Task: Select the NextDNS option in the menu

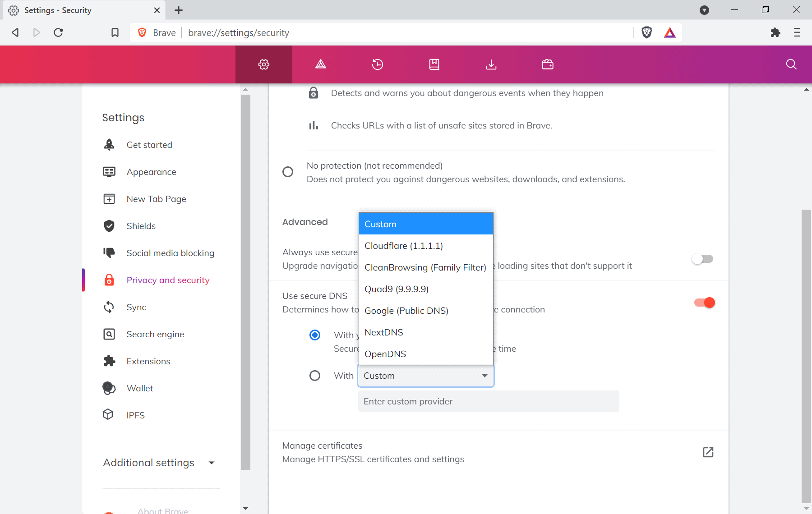Action: pyautogui.click(x=384, y=332)
